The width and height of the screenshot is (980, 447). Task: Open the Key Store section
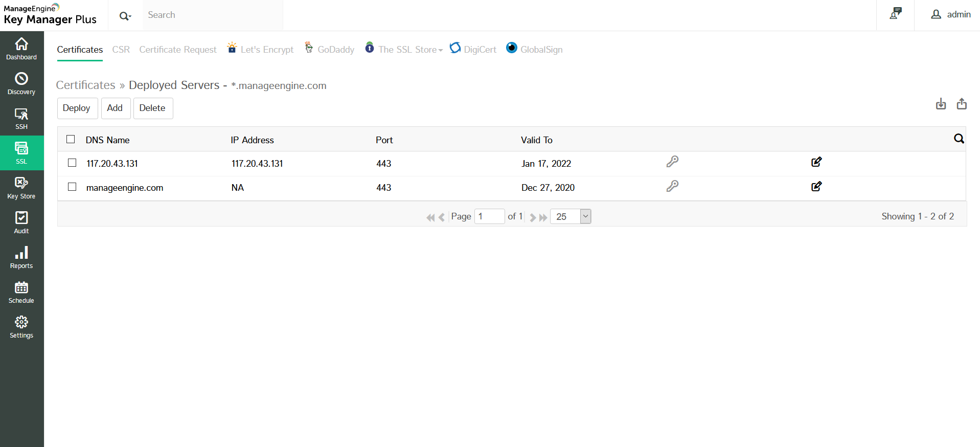pyautogui.click(x=21, y=188)
